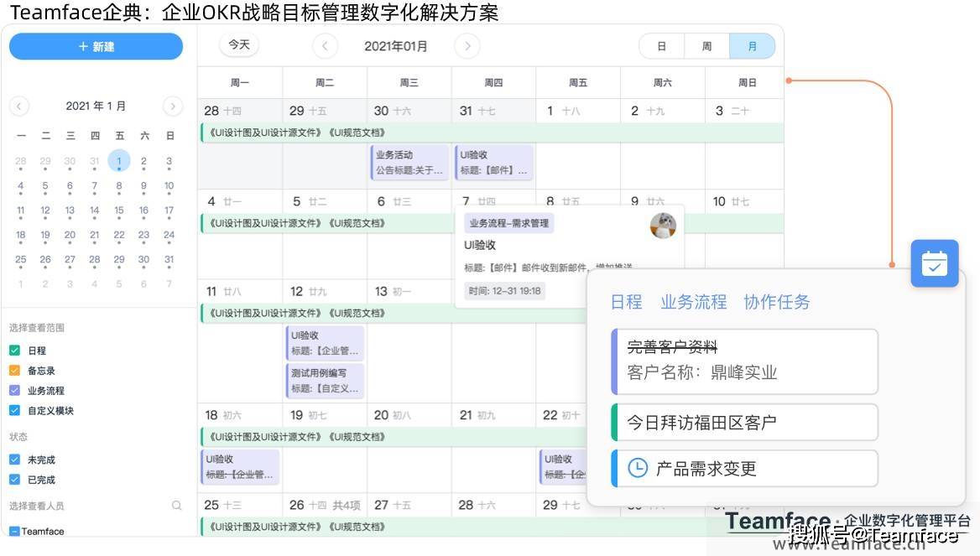Click the search icon beside 选择查看人员
This screenshot has width=980, height=556.
(x=177, y=506)
